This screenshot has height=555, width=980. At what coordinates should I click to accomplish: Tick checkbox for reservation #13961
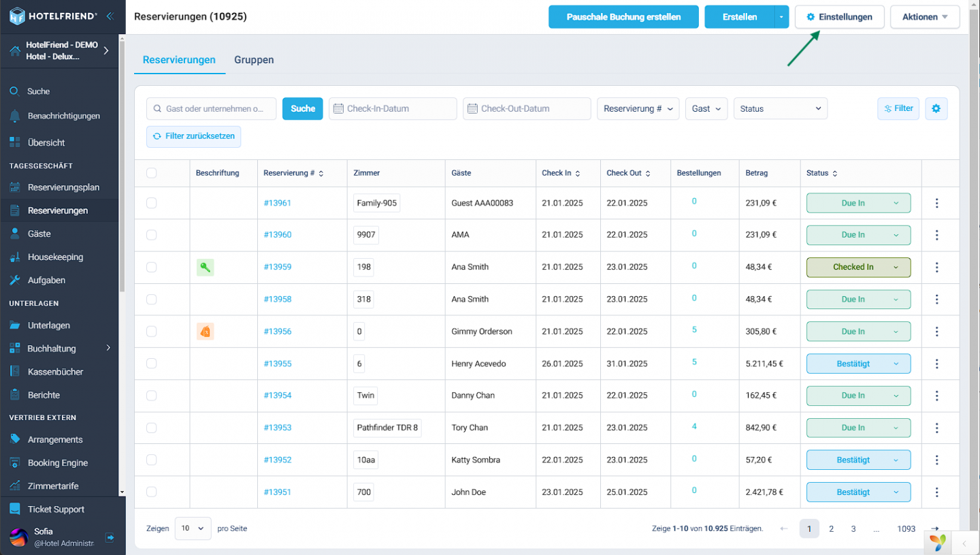coord(151,203)
